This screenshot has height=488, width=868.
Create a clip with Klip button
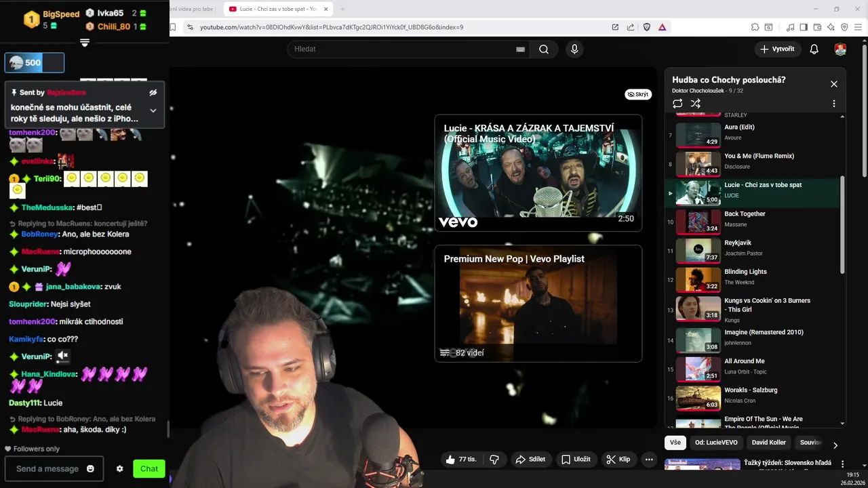[618, 459]
